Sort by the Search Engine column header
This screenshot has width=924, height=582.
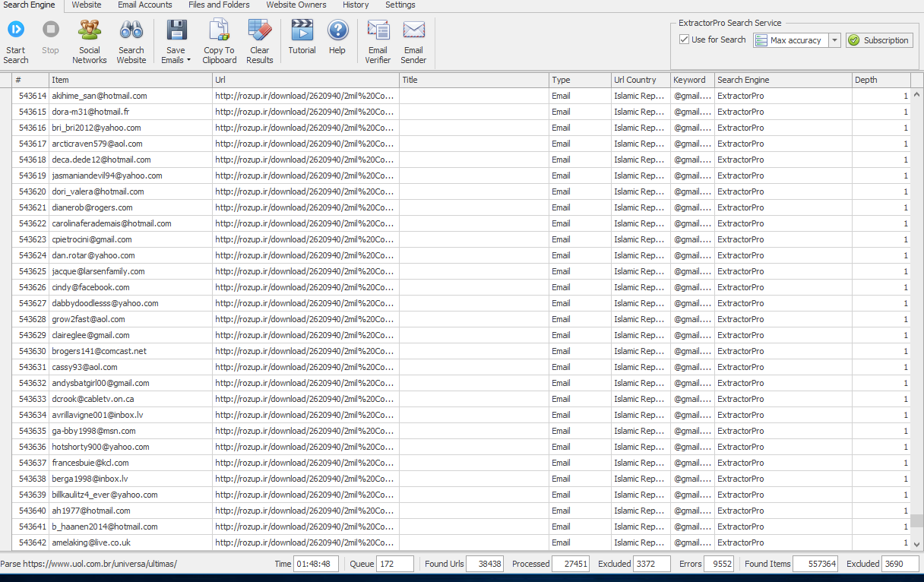point(783,80)
